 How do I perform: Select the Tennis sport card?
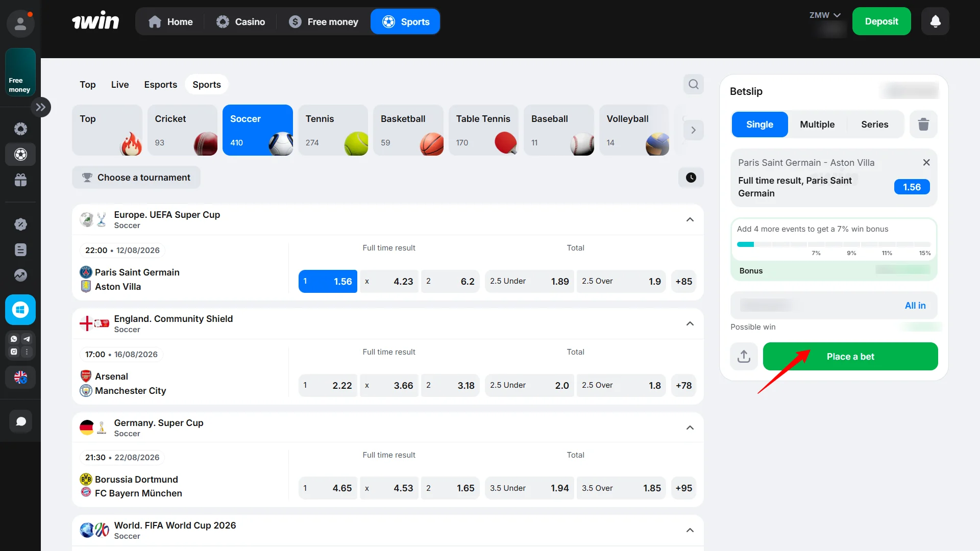[x=333, y=130]
